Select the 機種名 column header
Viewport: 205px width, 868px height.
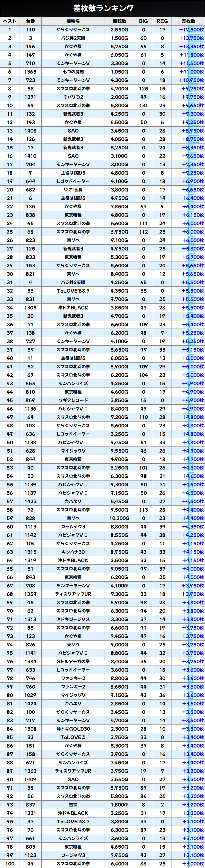point(73,21)
